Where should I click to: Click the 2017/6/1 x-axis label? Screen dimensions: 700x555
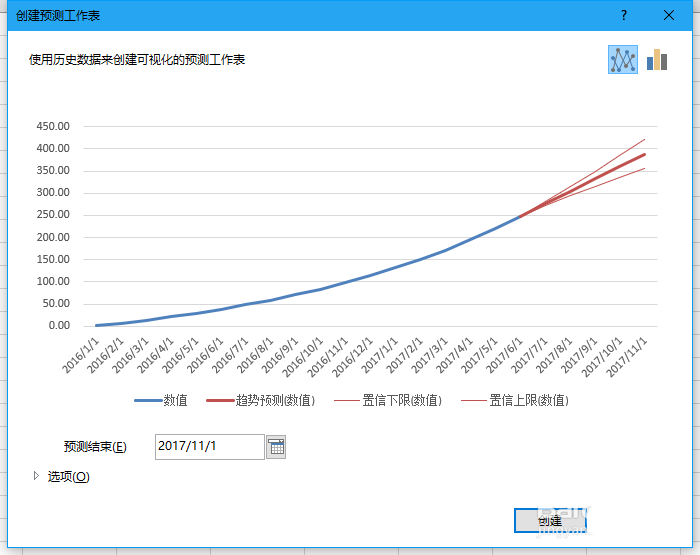[x=504, y=356]
